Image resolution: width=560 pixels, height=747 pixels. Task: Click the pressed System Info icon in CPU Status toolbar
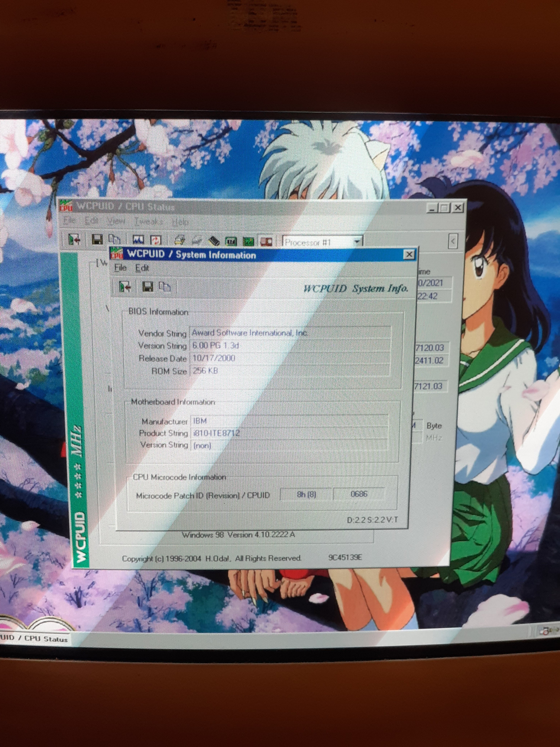click(266, 241)
